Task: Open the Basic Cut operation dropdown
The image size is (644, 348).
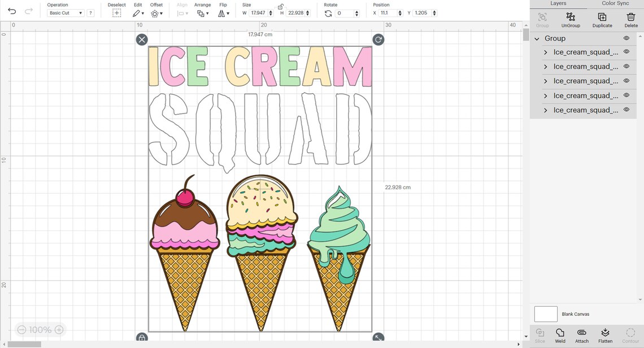Action: pyautogui.click(x=65, y=12)
